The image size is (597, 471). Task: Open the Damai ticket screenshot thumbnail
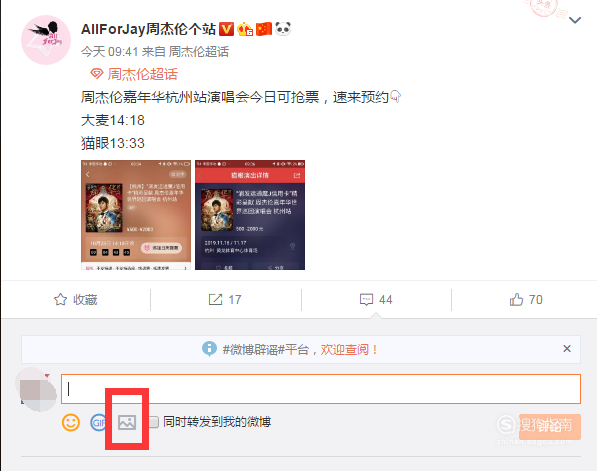point(136,215)
